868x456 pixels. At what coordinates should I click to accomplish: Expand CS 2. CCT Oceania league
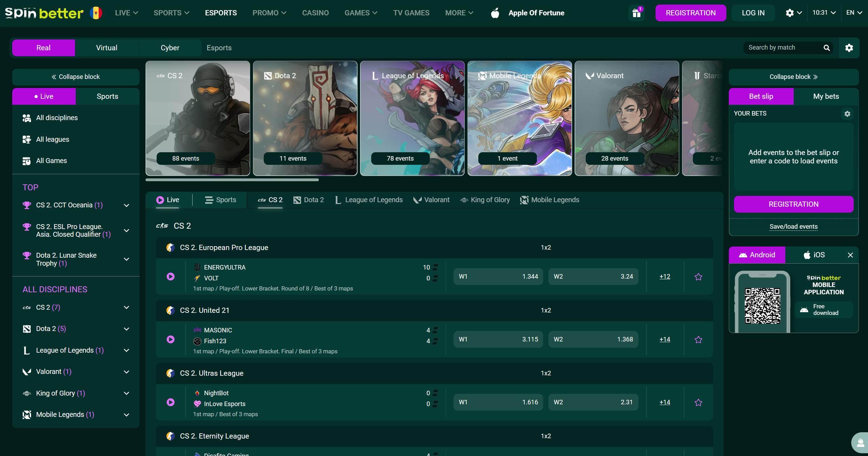[x=127, y=205]
